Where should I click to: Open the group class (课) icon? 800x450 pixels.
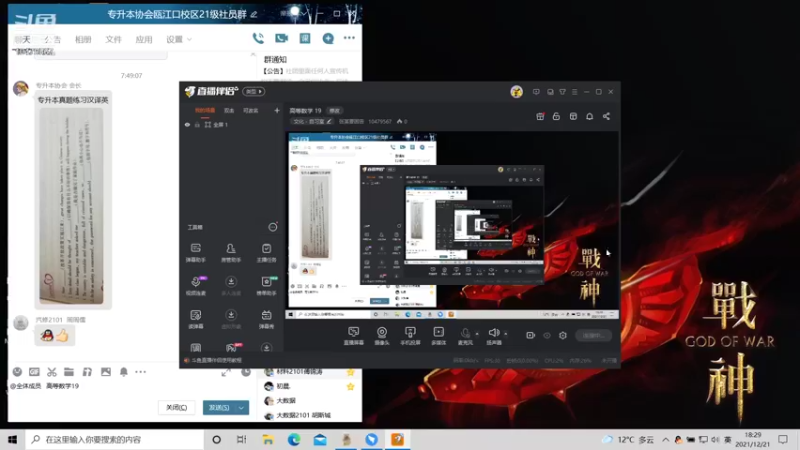pos(305,38)
